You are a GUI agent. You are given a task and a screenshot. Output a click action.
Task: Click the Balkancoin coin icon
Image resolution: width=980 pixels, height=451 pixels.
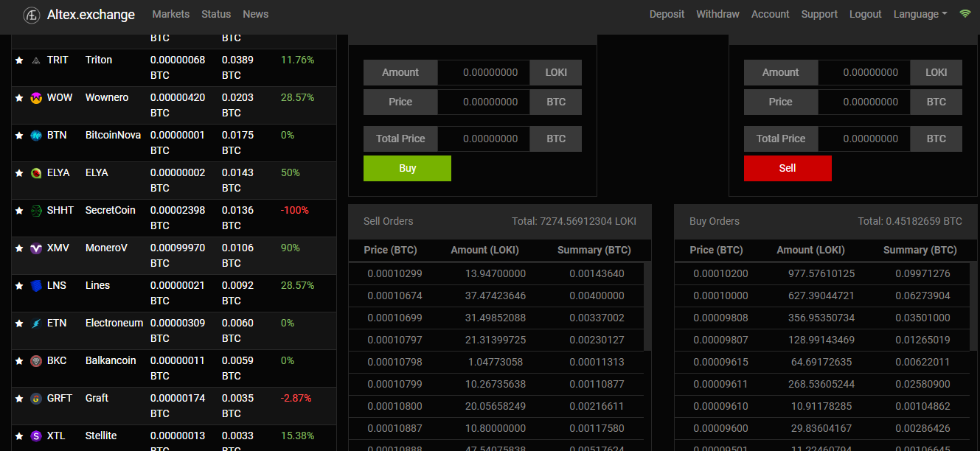click(x=35, y=361)
